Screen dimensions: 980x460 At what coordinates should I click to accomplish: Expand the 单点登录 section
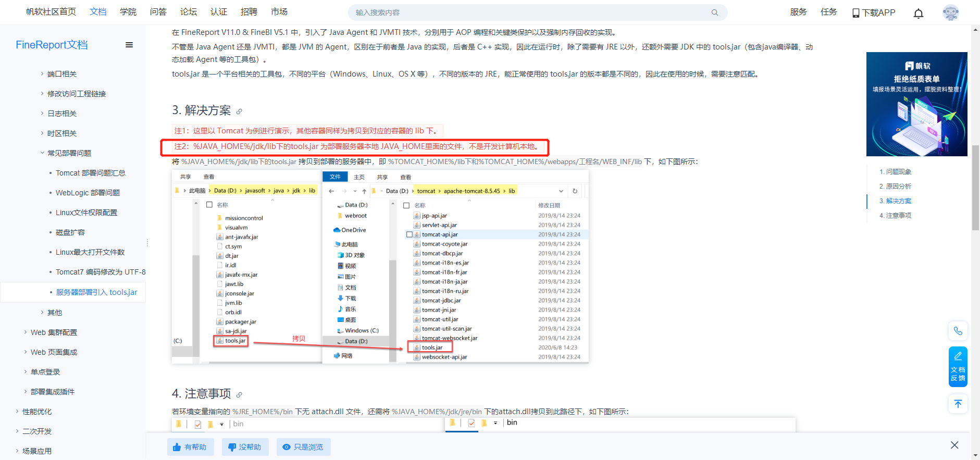point(26,372)
